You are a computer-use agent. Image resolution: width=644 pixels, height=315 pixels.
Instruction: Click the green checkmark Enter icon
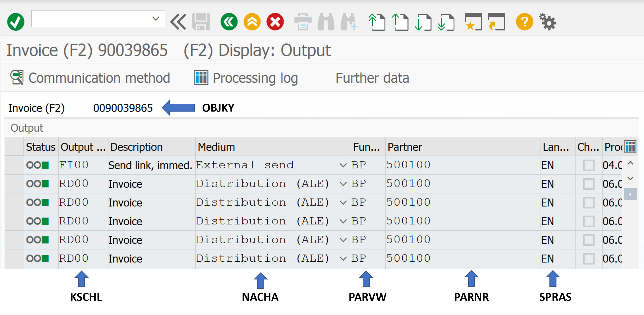[16, 22]
